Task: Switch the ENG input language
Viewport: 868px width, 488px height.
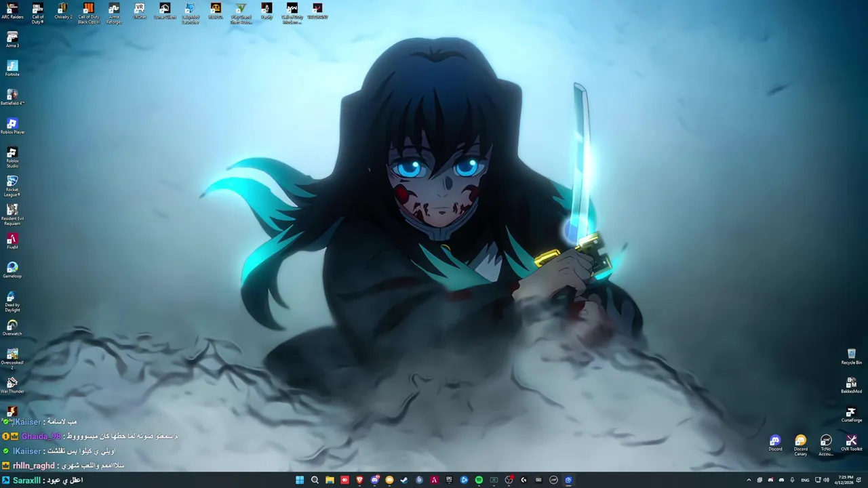Action: 805,480
